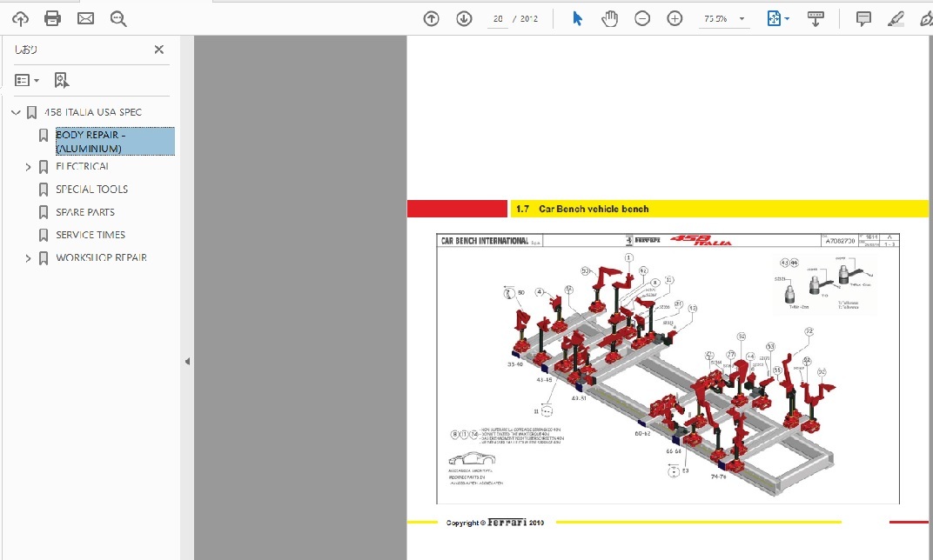Collapse the 458 ITALIA USA SPEC bookmark

[16, 112]
